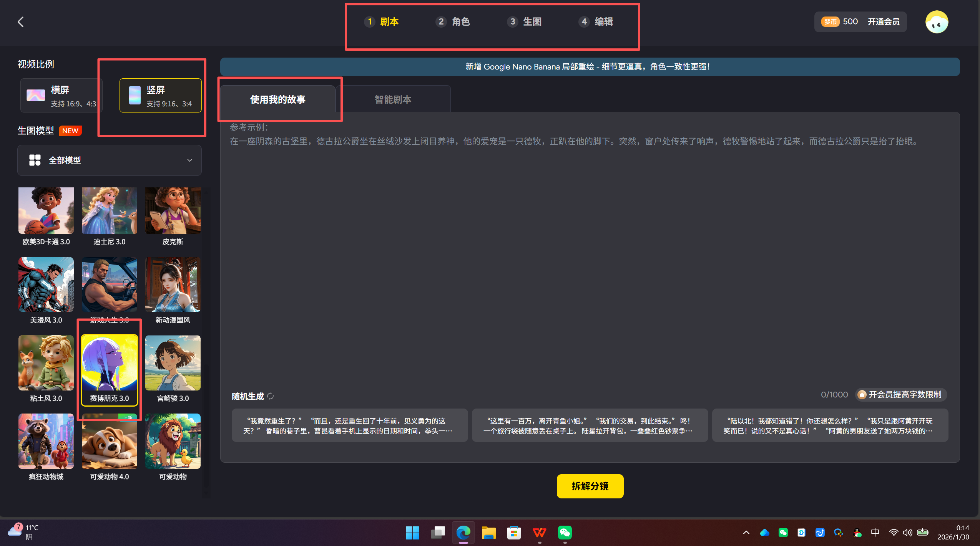Click the 拆解分镜 button
Screen dimensions: 980x546
click(590, 486)
